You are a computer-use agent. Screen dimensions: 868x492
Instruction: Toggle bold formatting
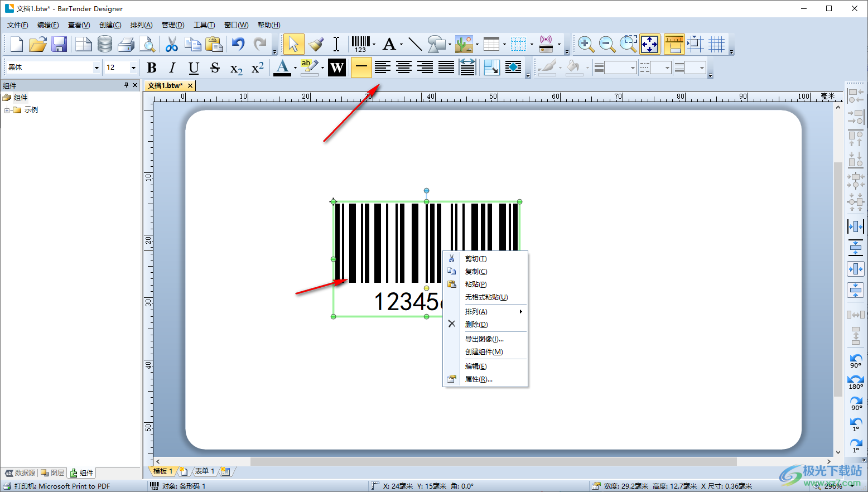tap(151, 67)
